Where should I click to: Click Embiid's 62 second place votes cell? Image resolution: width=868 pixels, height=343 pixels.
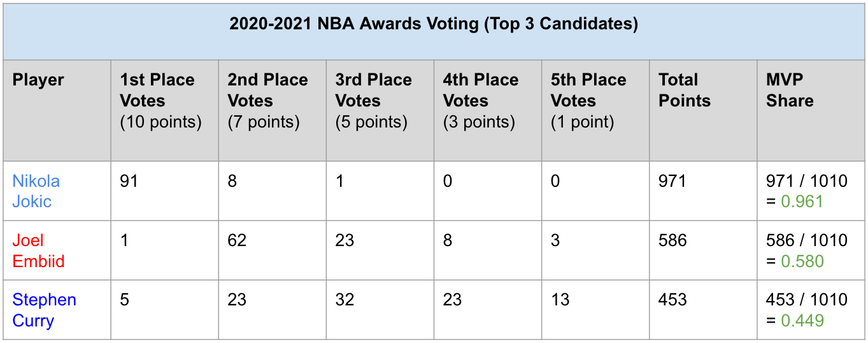click(238, 240)
